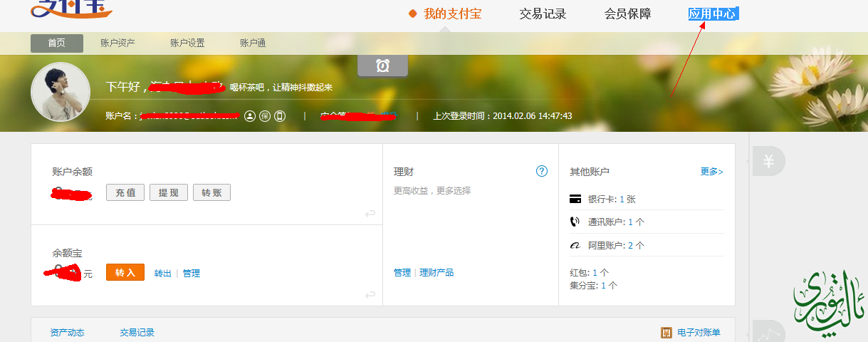Click the 余额宝 label
This screenshot has height=342, width=868.
(x=67, y=253)
